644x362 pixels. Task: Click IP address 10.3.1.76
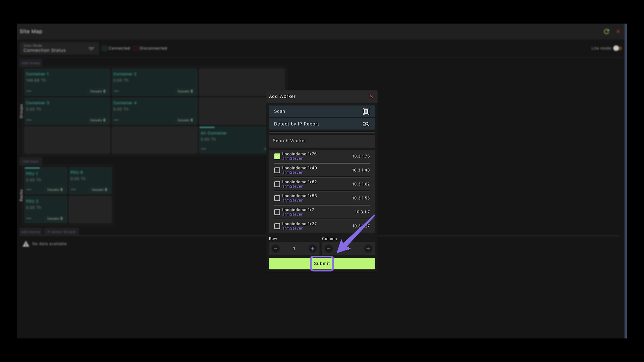[x=361, y=156]
